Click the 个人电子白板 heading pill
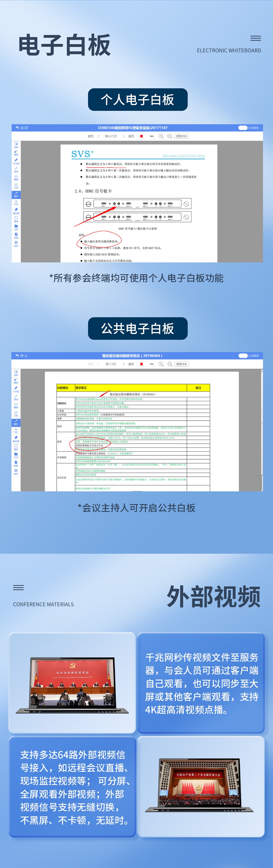This screenshot has height=868, width=273. [x=137, y=99]
